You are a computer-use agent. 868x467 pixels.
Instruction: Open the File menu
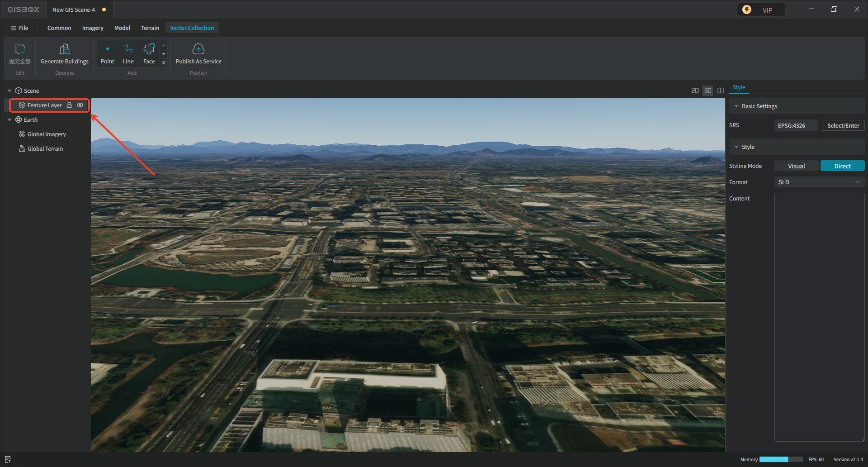[x=19, y=28]
